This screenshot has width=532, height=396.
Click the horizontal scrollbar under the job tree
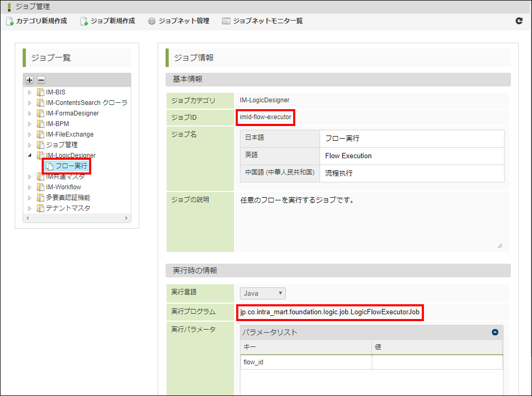pos(76,218)
